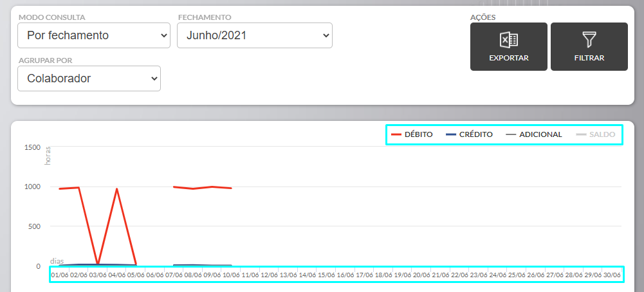
Task: Click the 09/06 date label
Action: (x=212, y=275)
